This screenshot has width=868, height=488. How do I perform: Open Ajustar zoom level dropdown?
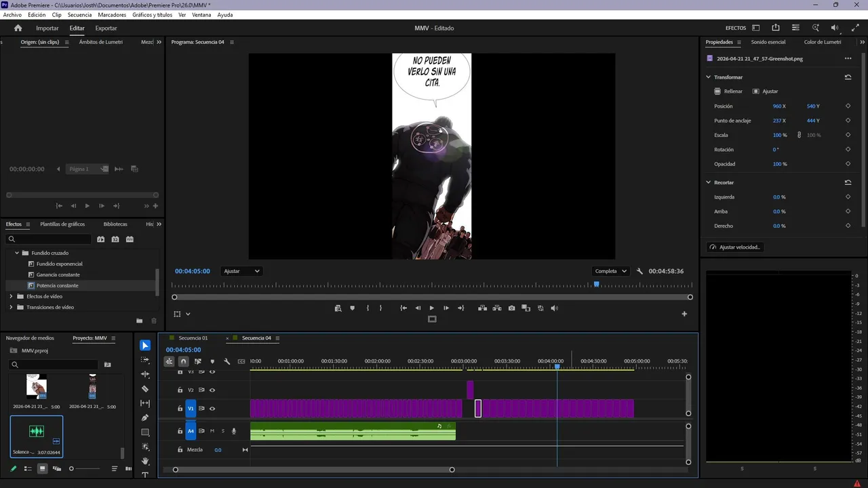click(x=243, y=271)
